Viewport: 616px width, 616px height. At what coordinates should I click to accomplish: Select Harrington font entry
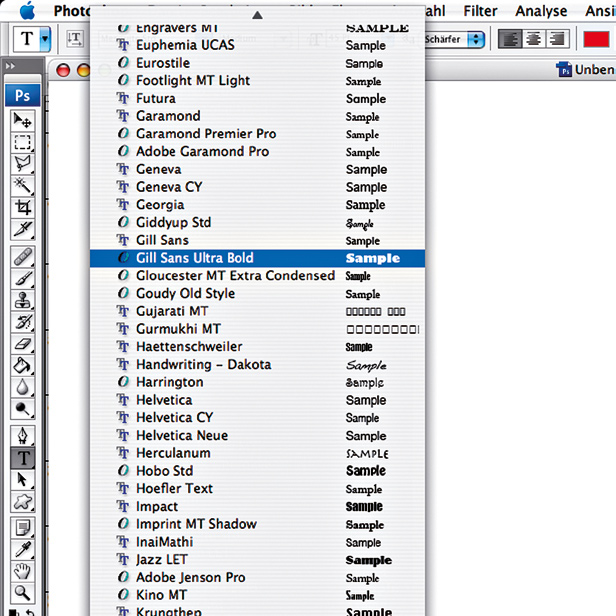click(x=257, y=382)
